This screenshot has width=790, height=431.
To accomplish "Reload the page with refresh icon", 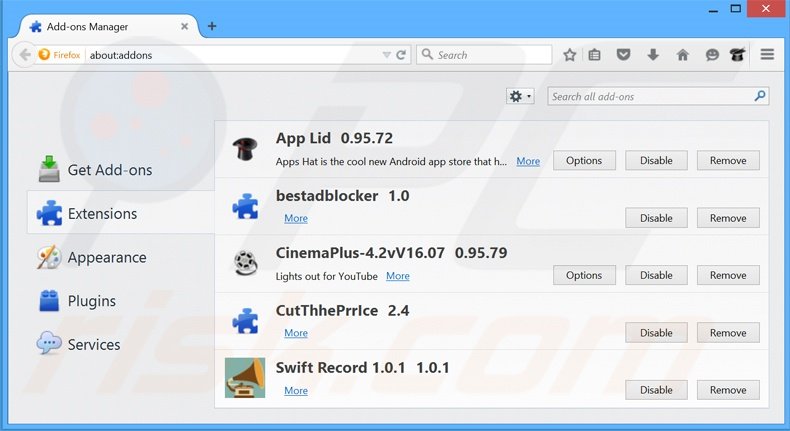I will click(x=401, y=55).
